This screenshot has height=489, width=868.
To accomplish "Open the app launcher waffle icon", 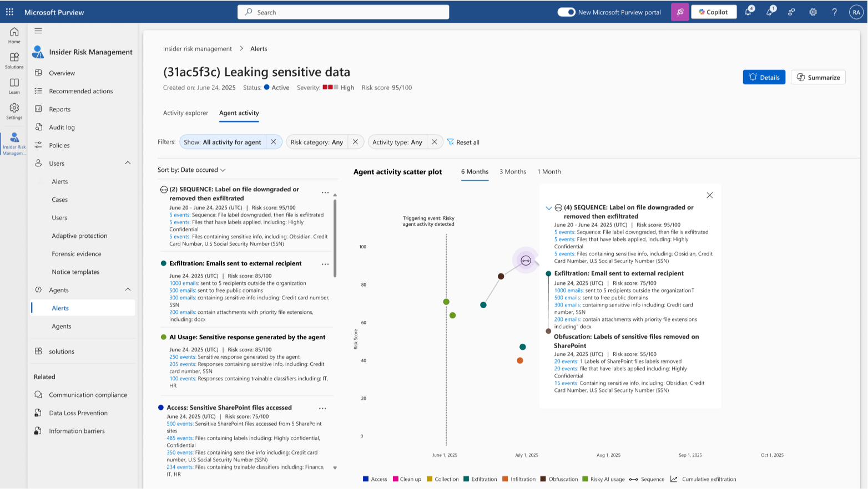I will pyautogui.click(x=9, y=12).
